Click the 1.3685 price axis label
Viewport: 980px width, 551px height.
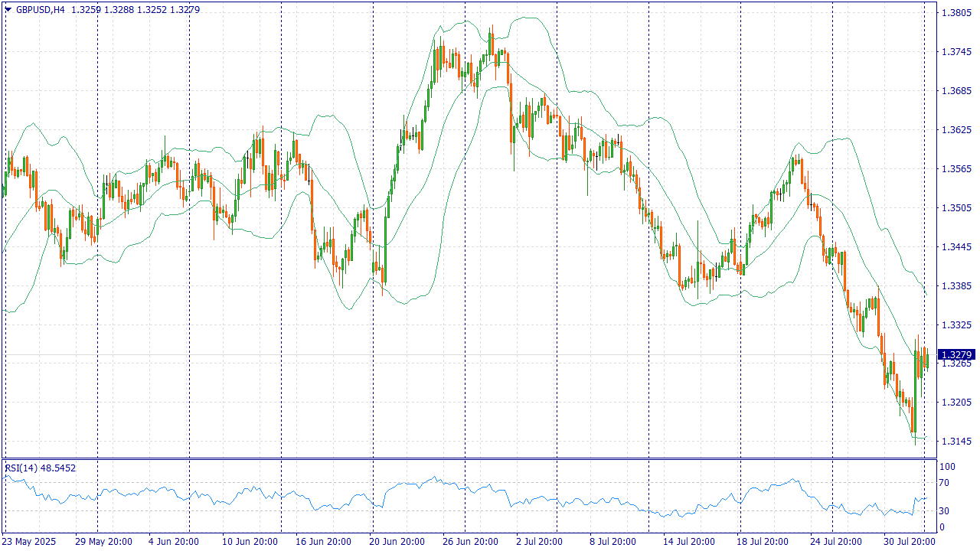point(956,91)
